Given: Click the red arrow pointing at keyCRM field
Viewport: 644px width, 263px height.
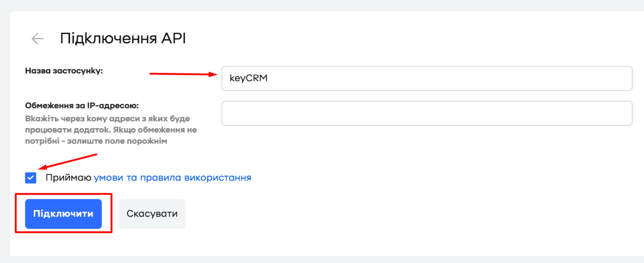Looking at the screenshot, I should [182, 74].
